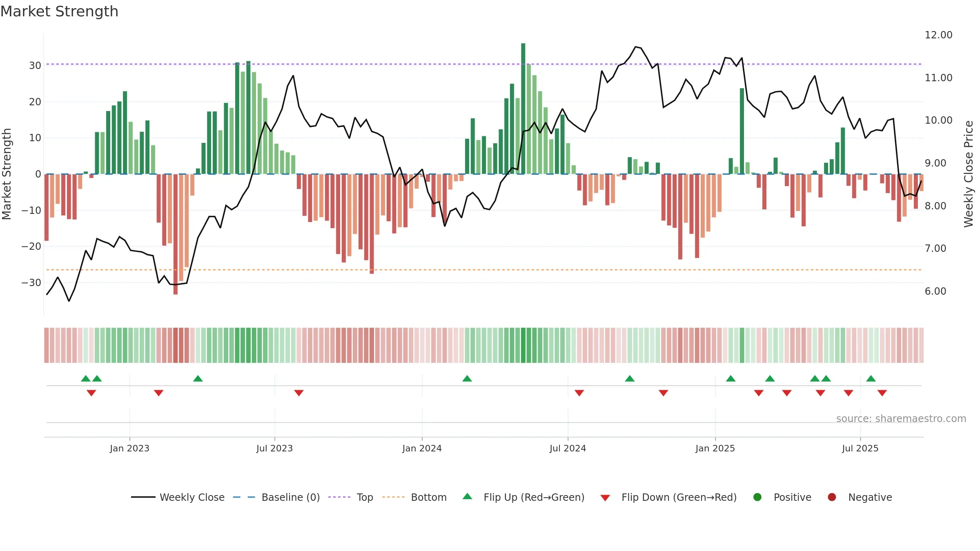
Task: Toggle the 'Baseline (0)' legend label
Action: pos(291,498)
